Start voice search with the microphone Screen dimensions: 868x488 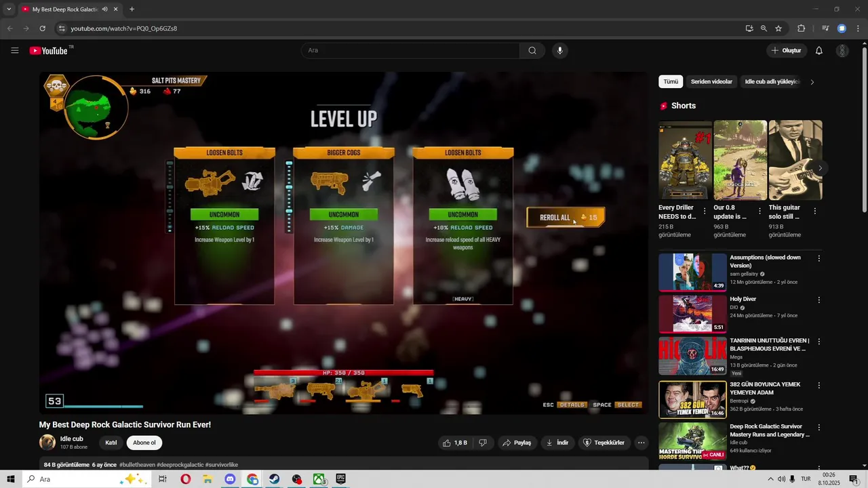(559, 50)
